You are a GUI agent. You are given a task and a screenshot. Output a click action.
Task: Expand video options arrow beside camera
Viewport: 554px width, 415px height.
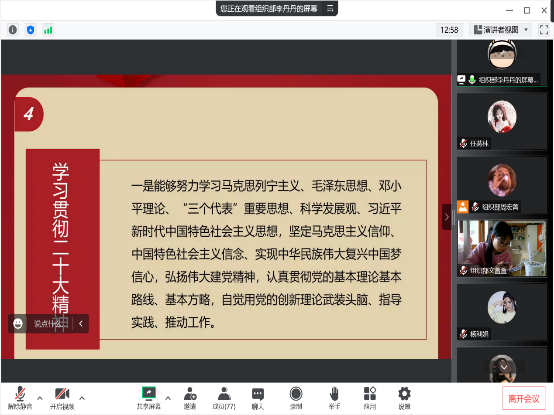pos(82,398)
